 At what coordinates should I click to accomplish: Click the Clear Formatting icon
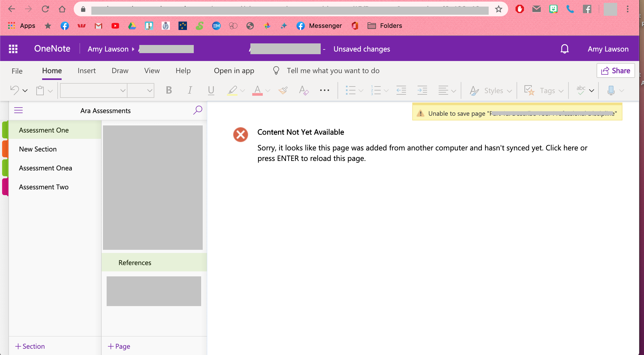304,90
